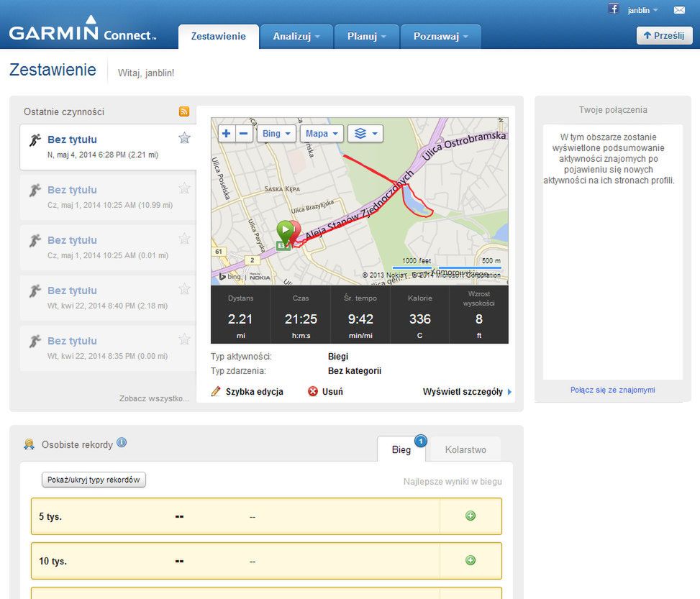The height and width of the screenshot is (599, 700).
Task: Expand the Planuj menu
Action: [x=366, y=37]
